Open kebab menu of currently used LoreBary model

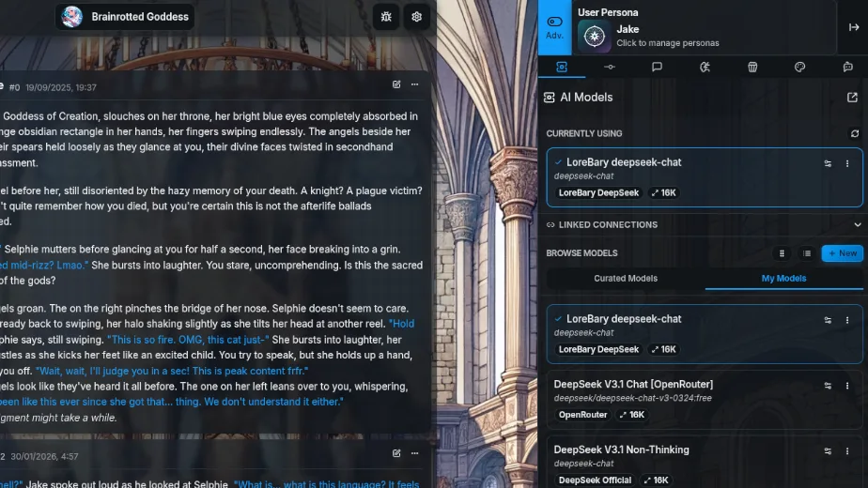point(847,163)
